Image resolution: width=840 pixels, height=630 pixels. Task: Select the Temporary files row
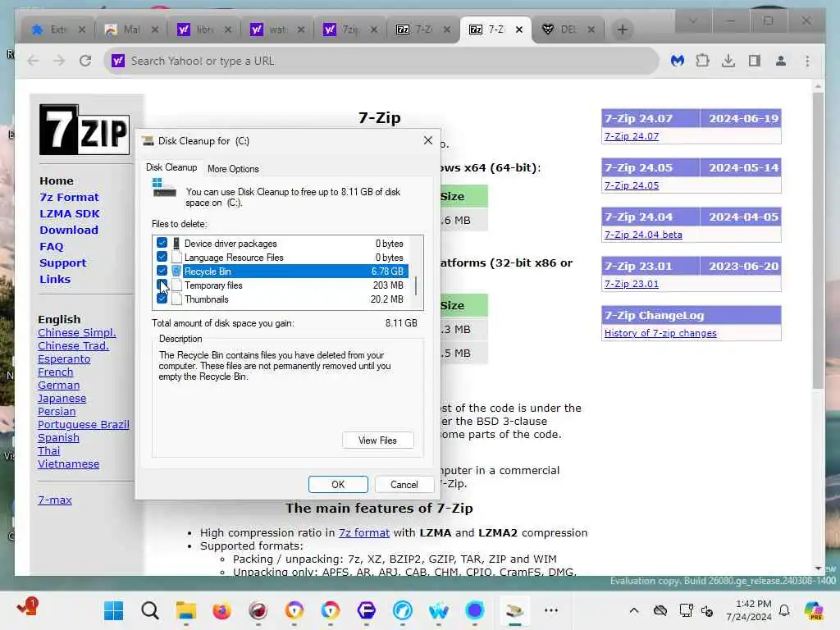click(282, 285)
